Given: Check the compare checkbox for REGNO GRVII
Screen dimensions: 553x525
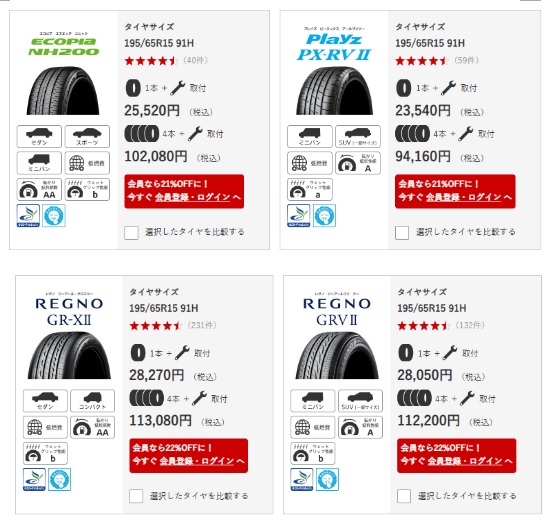Looking at the screenshot, I should tap(404, 496).
